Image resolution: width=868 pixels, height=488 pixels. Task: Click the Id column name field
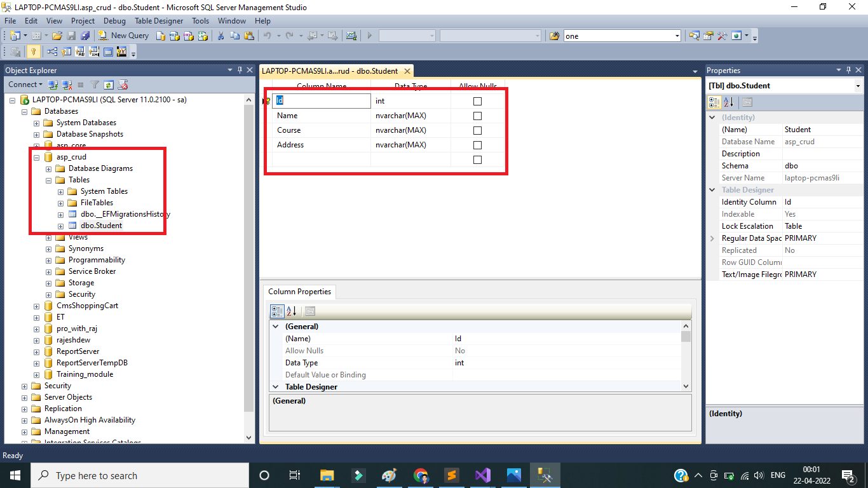[322, 101]
